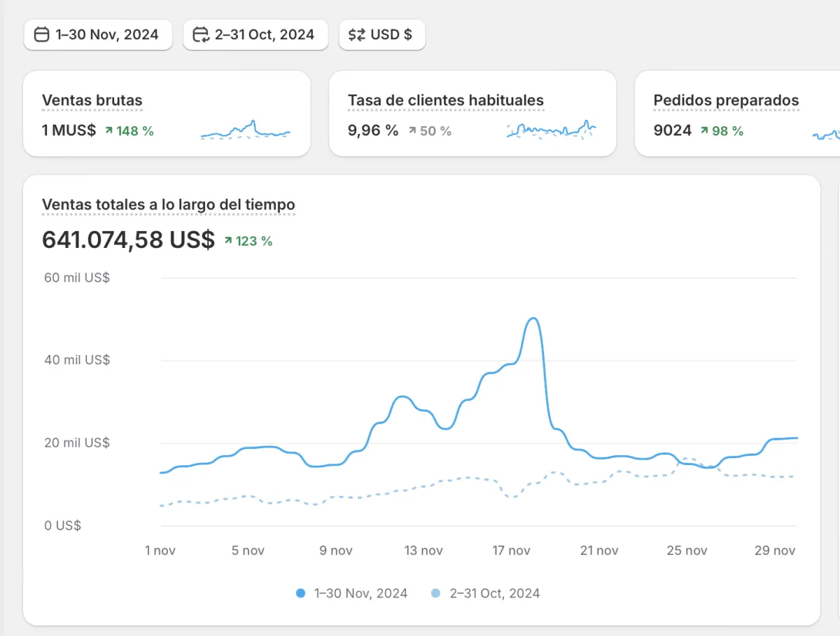Click the 5 nov x-axis label

coord(248,551)
